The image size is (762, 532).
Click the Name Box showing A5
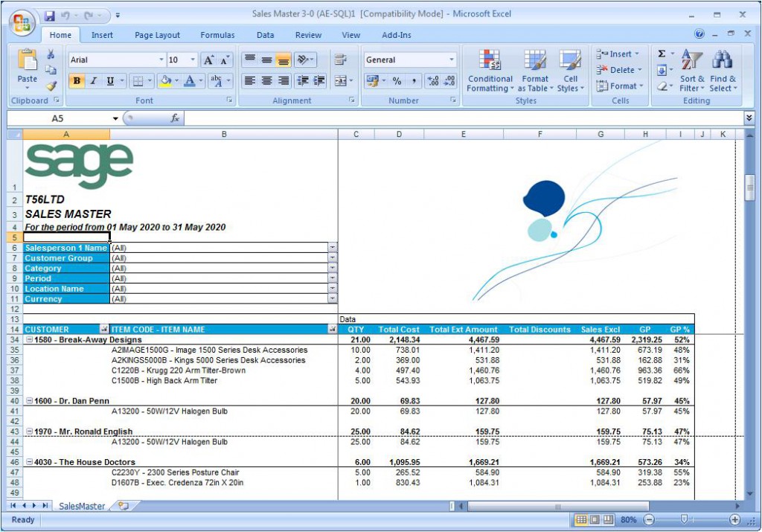[x=58, y=118]
